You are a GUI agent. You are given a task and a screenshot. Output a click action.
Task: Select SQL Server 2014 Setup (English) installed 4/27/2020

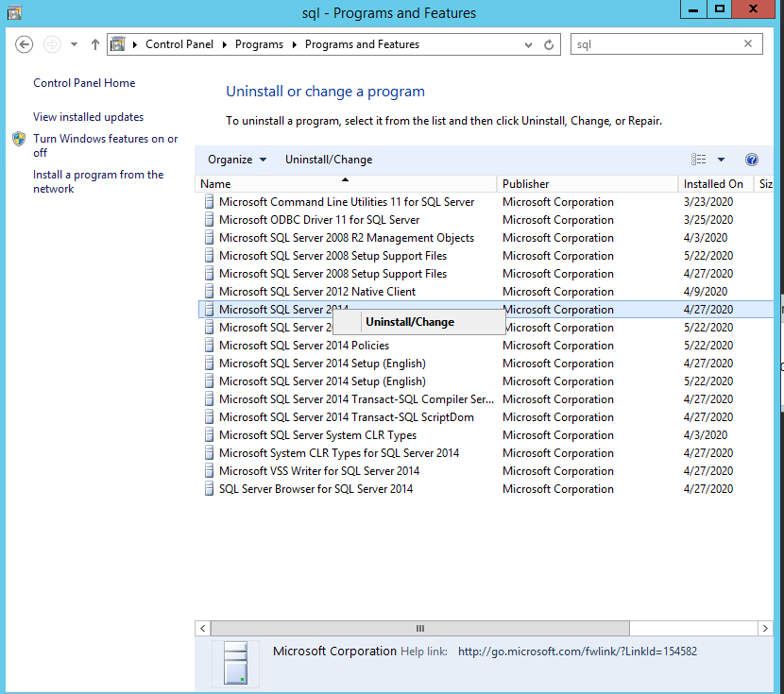[486, 364]
